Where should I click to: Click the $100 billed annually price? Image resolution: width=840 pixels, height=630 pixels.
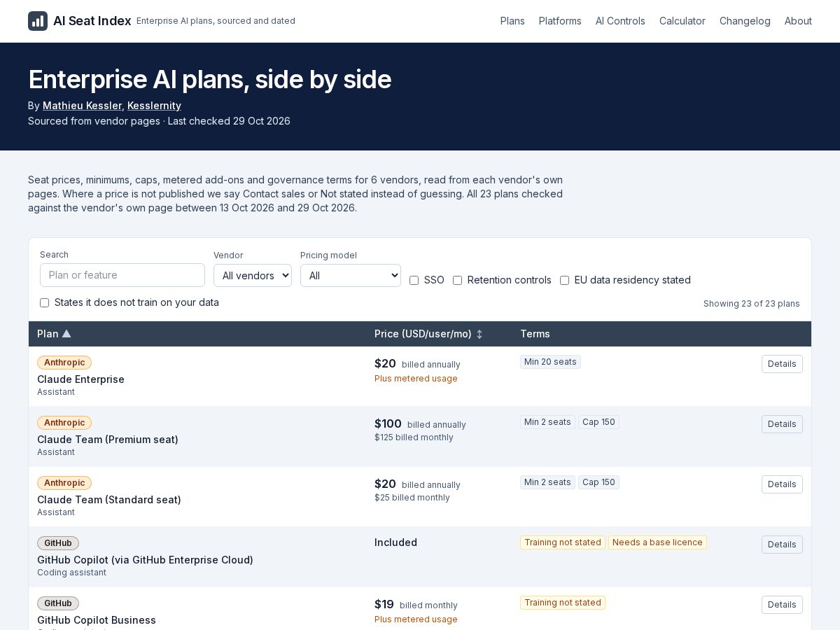420,424
